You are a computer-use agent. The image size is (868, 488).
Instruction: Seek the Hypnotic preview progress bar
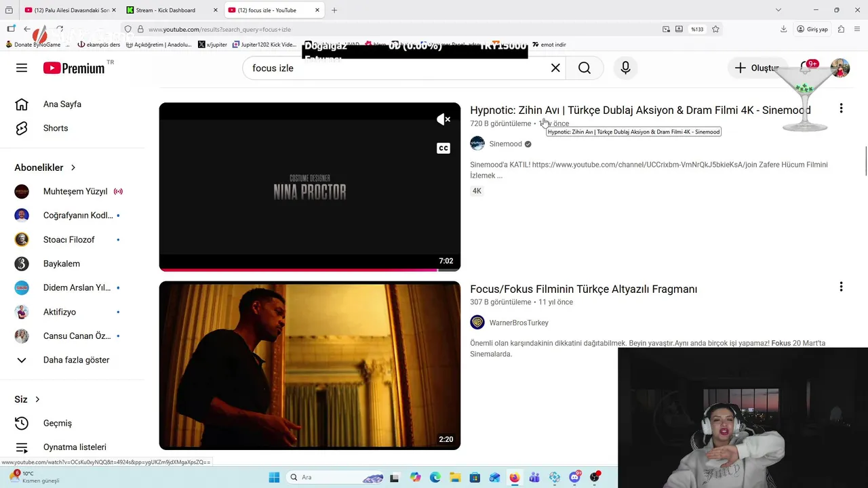[x=310, y=270]
